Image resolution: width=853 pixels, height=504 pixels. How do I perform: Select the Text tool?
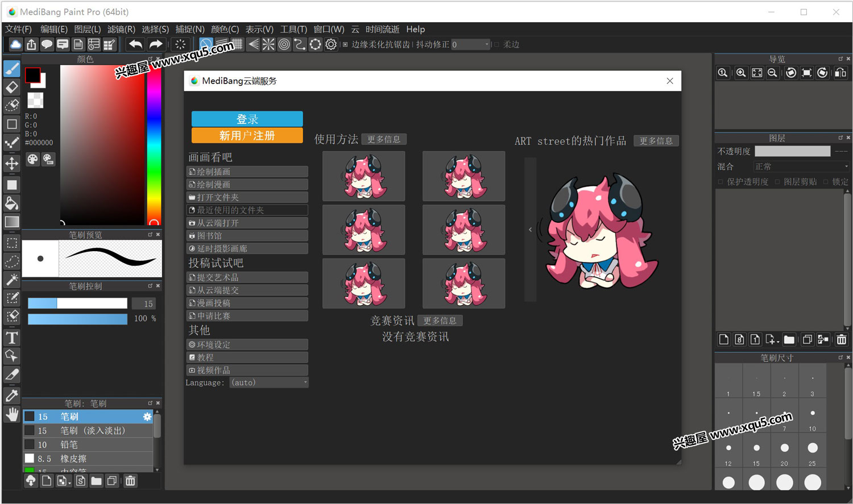pos(12,338)
